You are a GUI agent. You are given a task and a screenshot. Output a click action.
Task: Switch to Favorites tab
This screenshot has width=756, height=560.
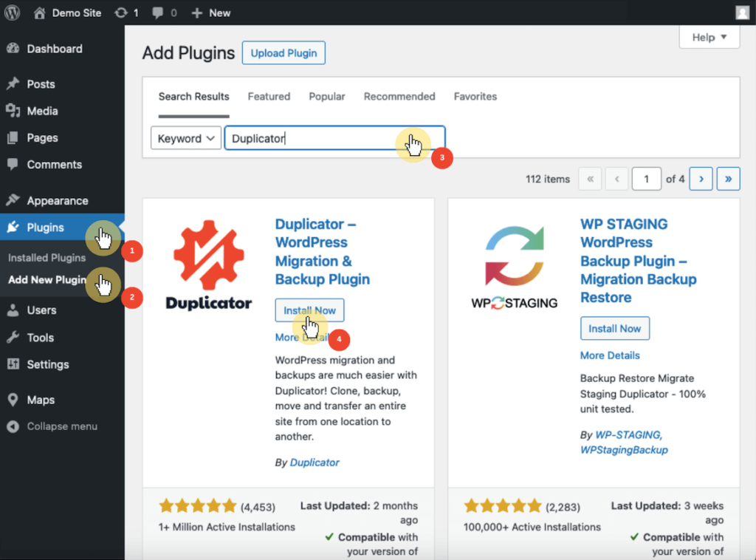click(x=475, y=97)
